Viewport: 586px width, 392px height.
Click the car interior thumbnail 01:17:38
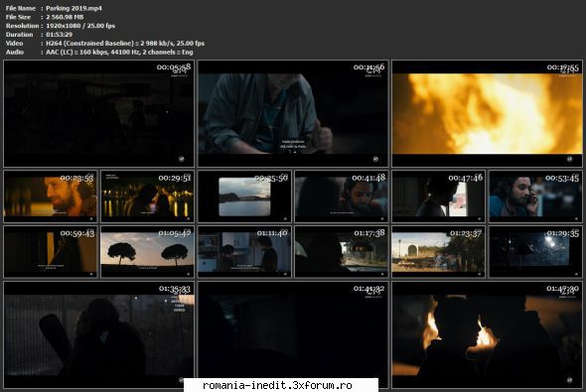point(342,252)
